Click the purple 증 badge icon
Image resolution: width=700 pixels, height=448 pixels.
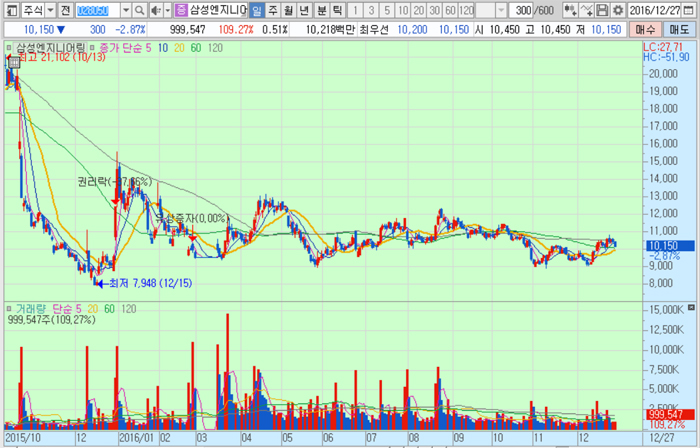[180, 10]
